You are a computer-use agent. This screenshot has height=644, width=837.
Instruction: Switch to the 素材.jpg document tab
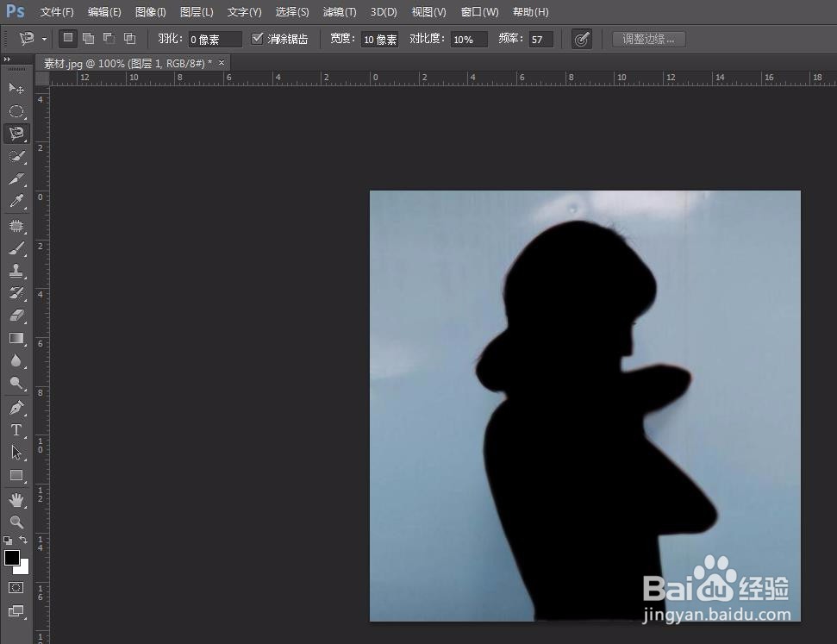(x=128, y=64)
